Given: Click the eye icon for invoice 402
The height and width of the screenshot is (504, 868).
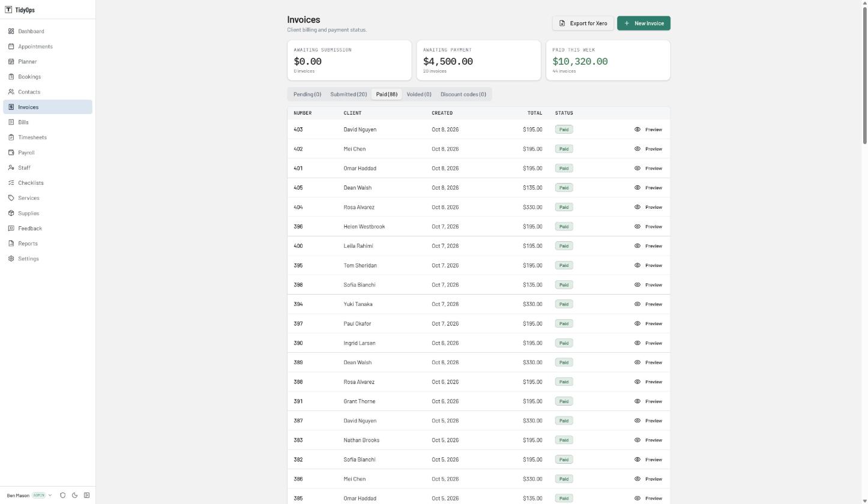Looking at the screenshot, I should tap(637, 149).
